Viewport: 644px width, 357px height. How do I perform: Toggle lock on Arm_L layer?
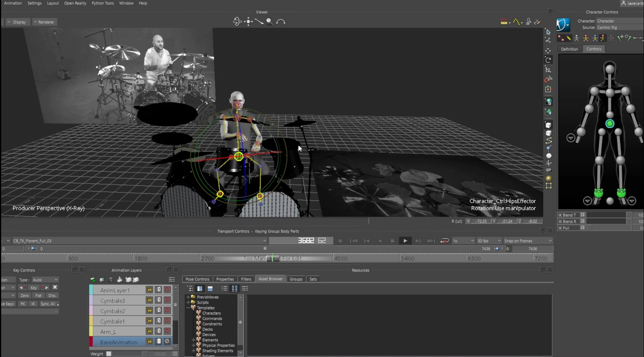pos(149,331)
